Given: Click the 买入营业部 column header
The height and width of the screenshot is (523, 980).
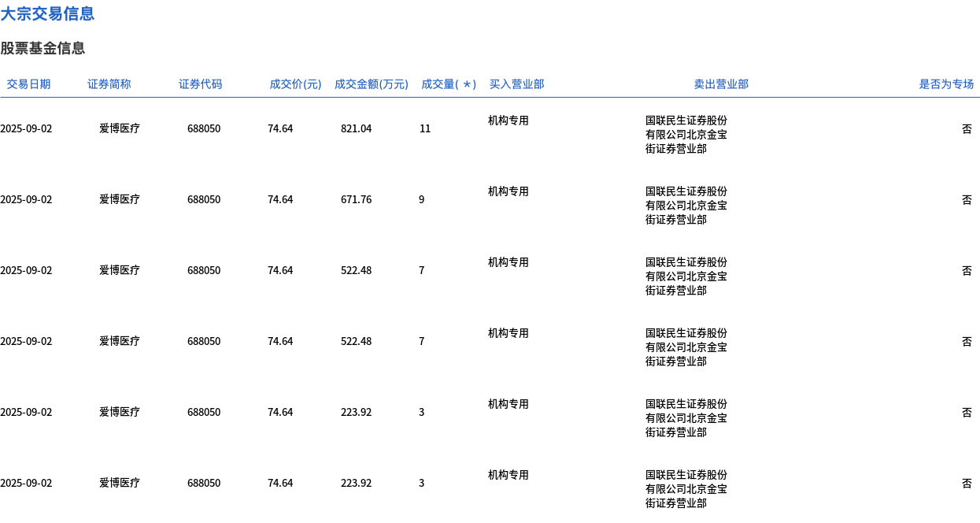Looking at the screenshot, I should click(516, 84).
